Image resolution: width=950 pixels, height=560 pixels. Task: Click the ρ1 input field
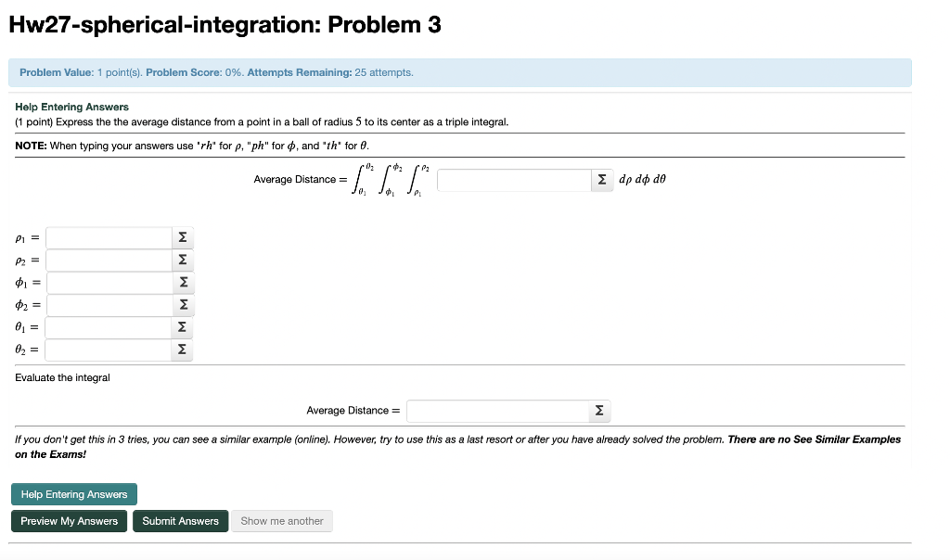coord(107,237)
